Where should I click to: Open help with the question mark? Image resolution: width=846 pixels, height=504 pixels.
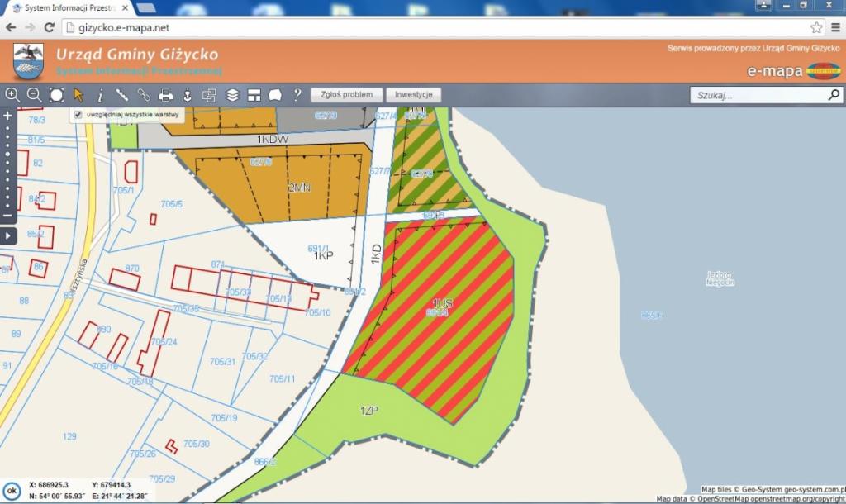point(297,95)
